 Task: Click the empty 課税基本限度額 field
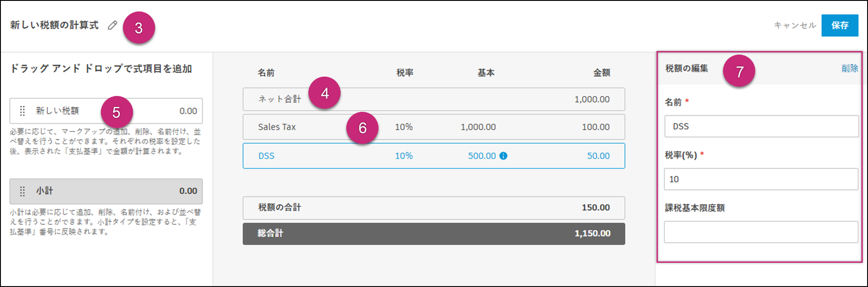pyautogui.click(x=761, y=232)
